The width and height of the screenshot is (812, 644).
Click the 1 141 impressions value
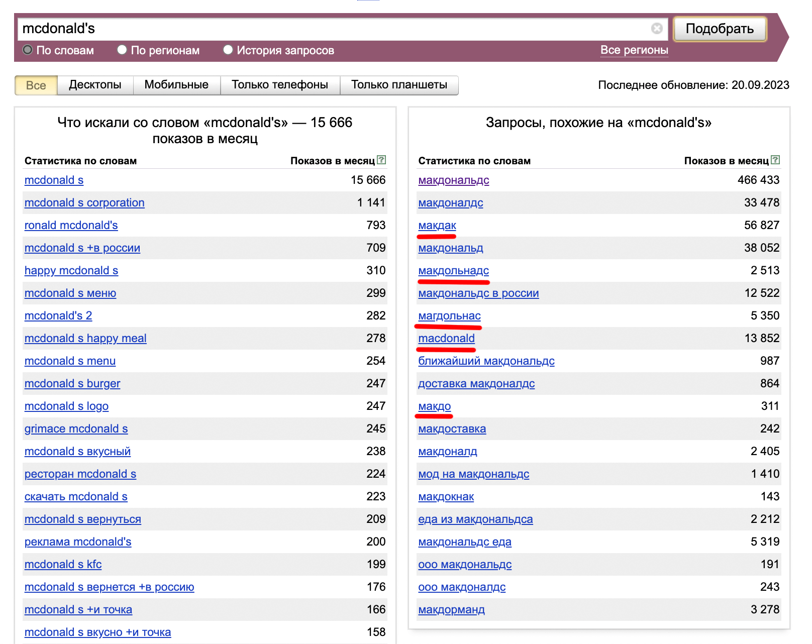(371, 202)
